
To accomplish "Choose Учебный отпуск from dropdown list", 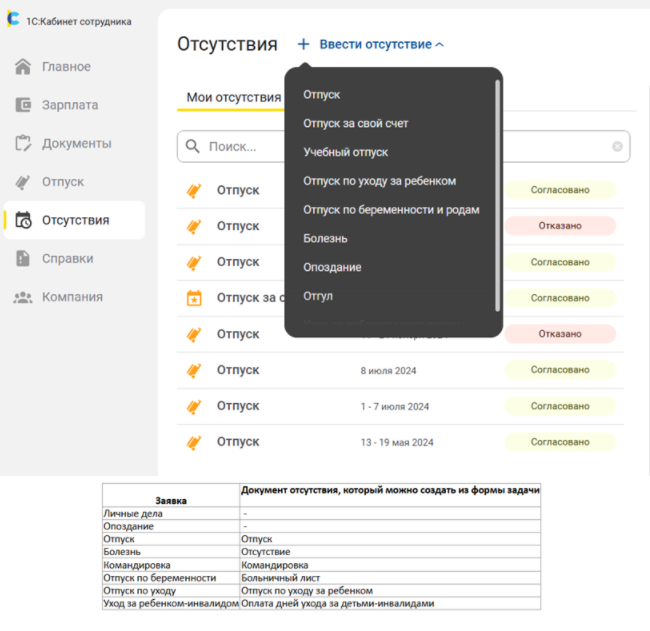I will coord(345,152).
